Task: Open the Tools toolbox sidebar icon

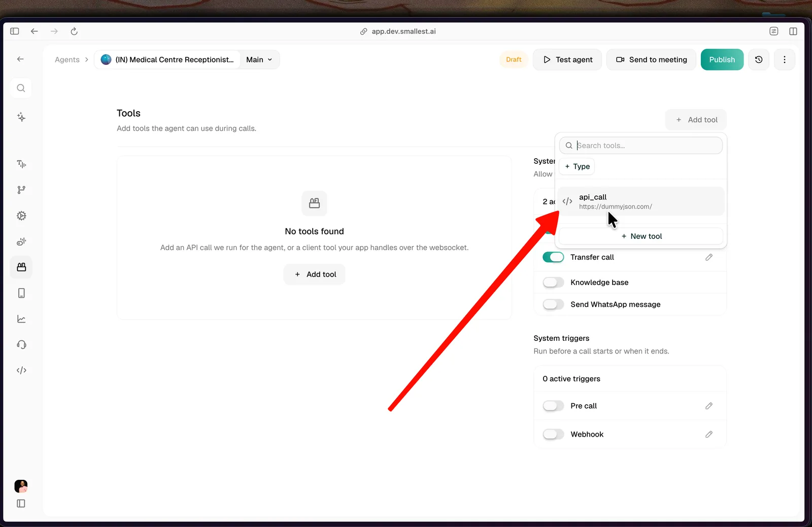Action: [21, 267]
